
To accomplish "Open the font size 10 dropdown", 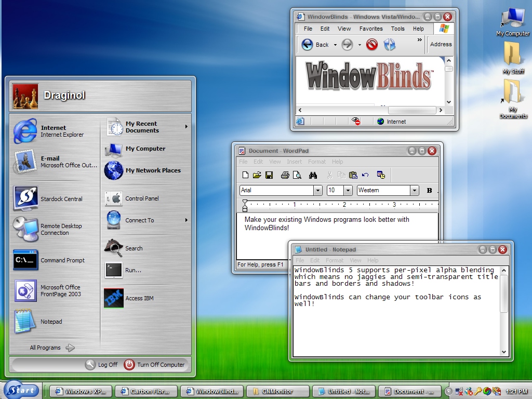I will tap(348, 190).
